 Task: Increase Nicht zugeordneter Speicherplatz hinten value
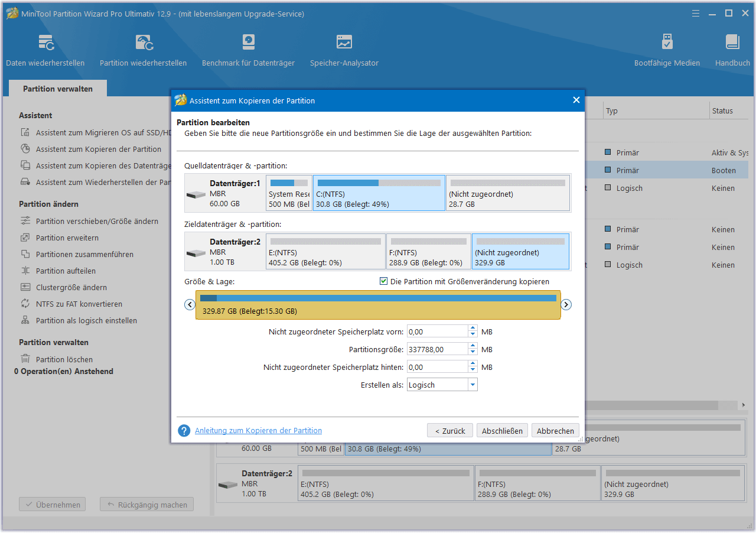[472, 364]
